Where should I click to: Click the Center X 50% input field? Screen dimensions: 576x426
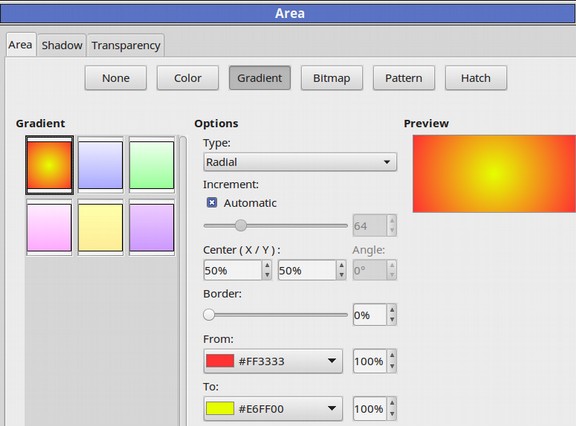click(x=233, y=271)
